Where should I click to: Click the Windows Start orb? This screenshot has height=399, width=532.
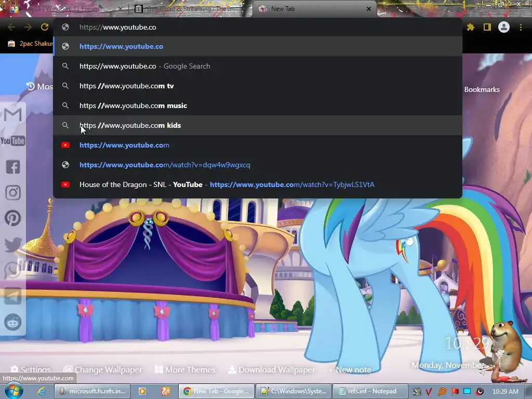(14, 391)
